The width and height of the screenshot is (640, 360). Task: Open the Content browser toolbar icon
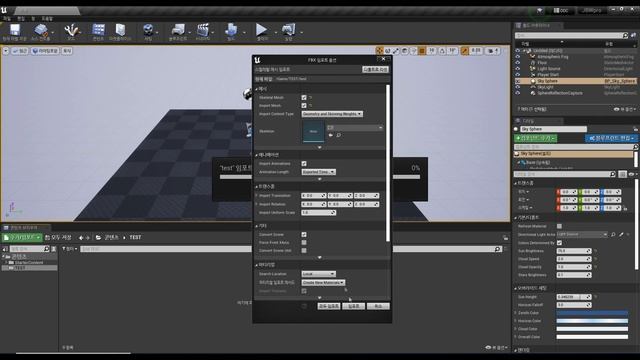tap(98, 29)
